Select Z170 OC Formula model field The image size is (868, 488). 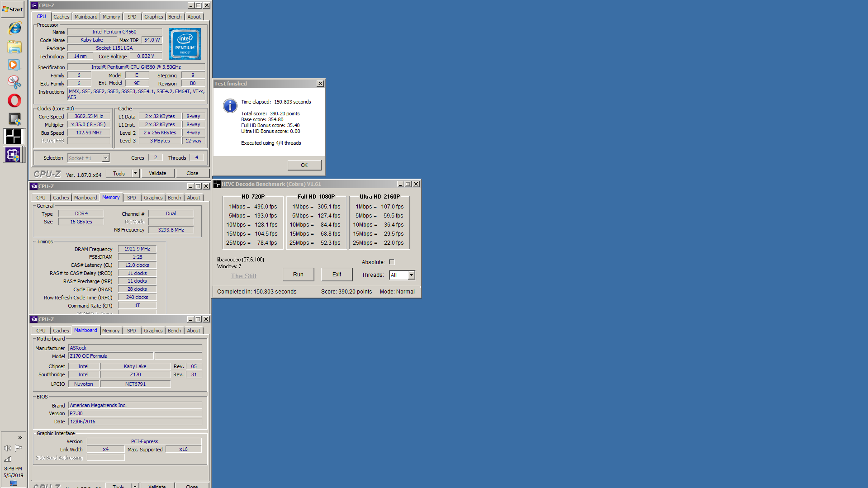111,356
